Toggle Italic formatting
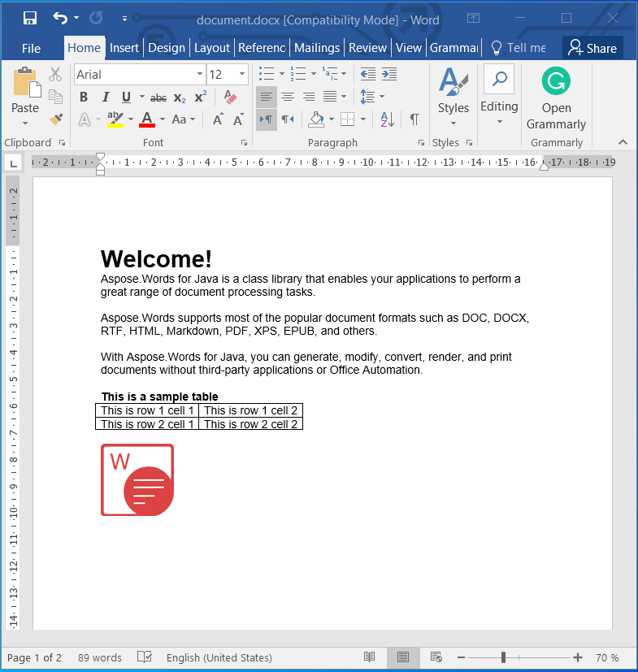The width and height of the screenshot is (638, 672). 105,98
